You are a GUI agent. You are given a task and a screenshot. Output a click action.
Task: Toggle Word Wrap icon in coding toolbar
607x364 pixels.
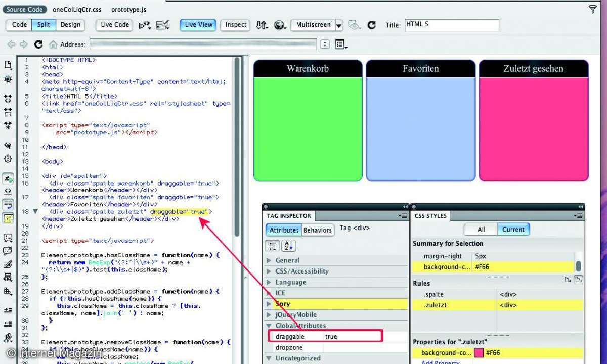point(8,205)
